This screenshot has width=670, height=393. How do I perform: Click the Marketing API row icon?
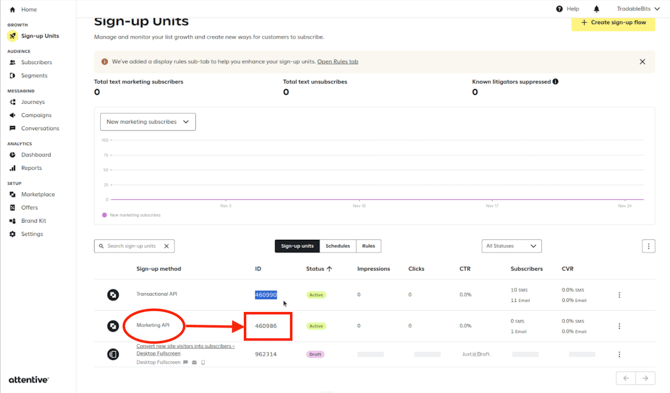click(x=113, y=326)
